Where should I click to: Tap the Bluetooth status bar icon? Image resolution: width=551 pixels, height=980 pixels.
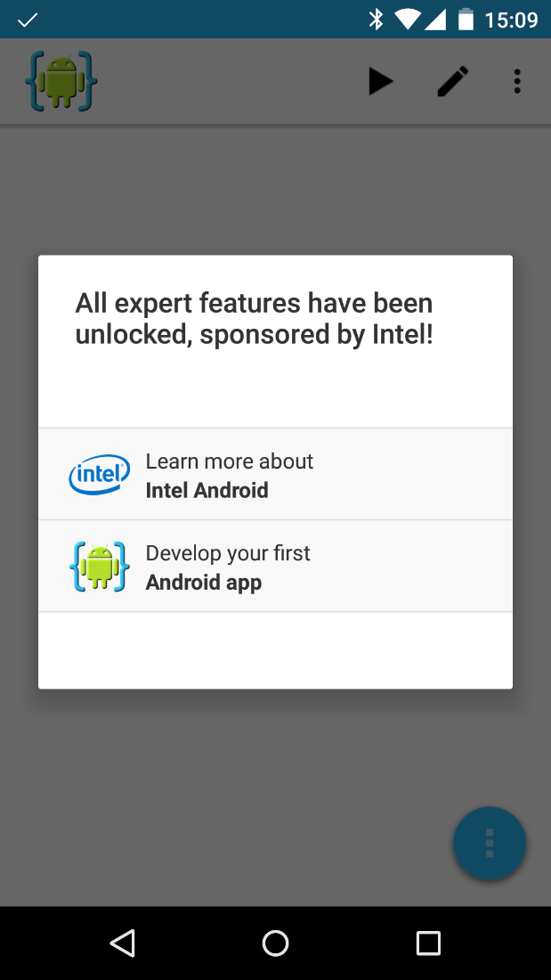[376, 20]
